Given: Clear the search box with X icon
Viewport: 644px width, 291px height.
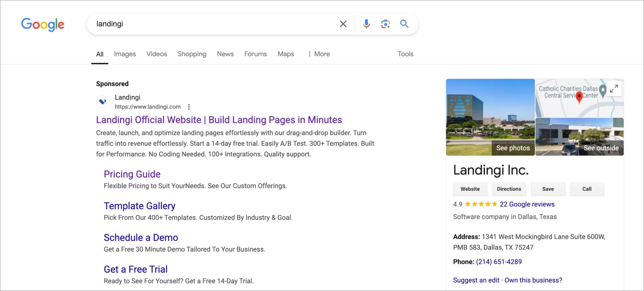Looking at the screenshot, I should 343,24.
